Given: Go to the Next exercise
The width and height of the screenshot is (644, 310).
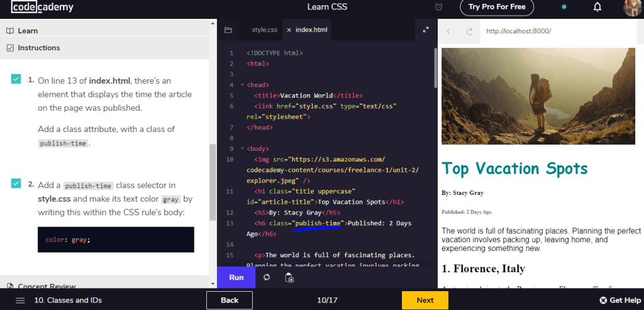Looking at the screenshot, I should click(x=425, y=300).
